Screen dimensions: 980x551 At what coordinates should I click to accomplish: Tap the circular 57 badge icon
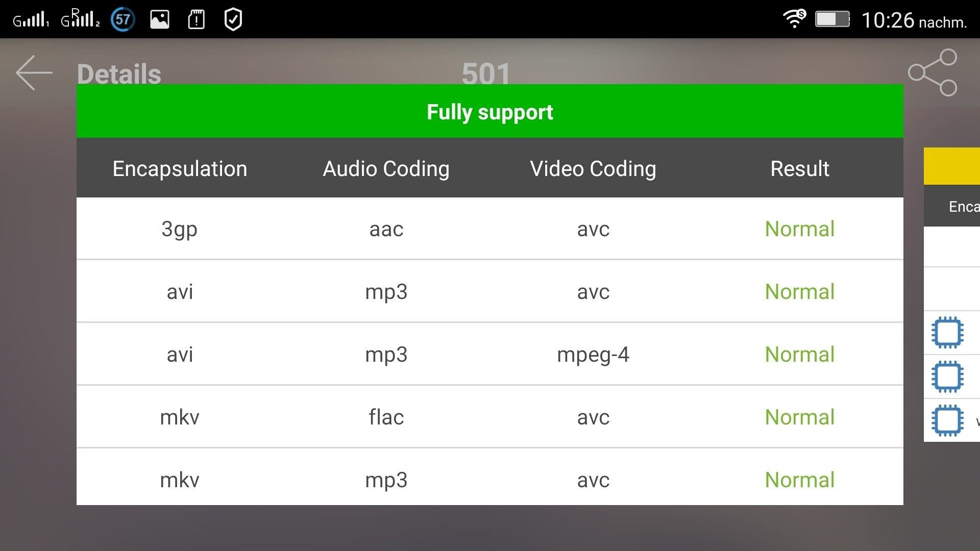click(123, 20)
